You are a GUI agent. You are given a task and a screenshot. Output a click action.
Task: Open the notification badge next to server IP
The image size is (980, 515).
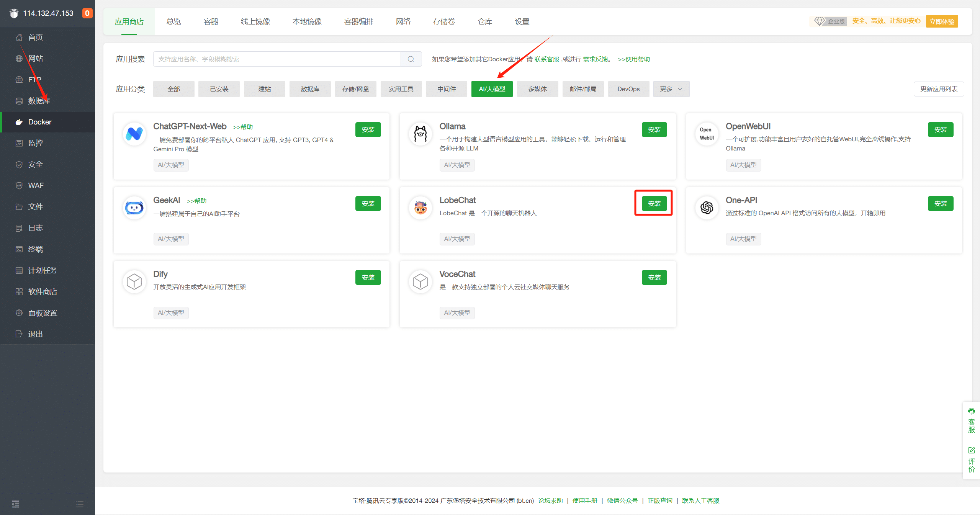click(x=87, y=13)
